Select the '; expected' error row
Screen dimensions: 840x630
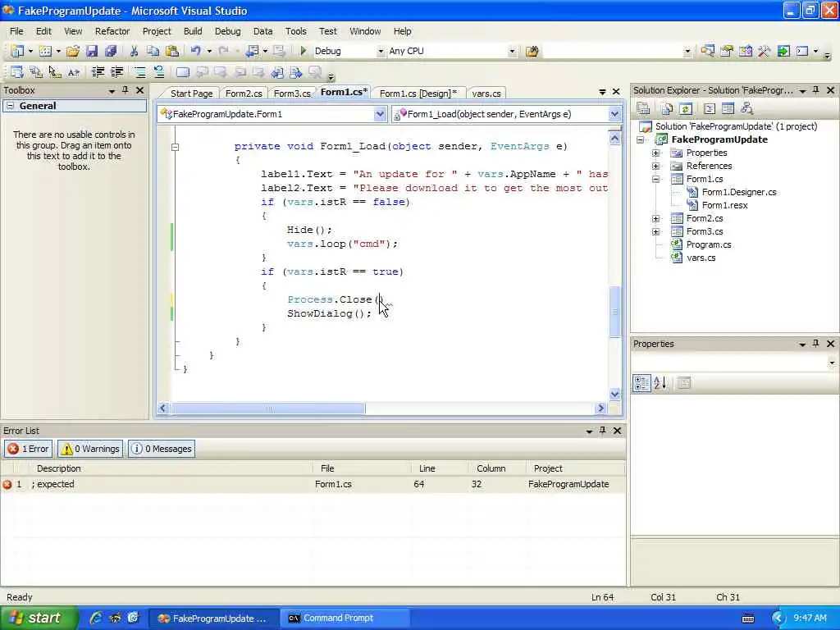313,484
